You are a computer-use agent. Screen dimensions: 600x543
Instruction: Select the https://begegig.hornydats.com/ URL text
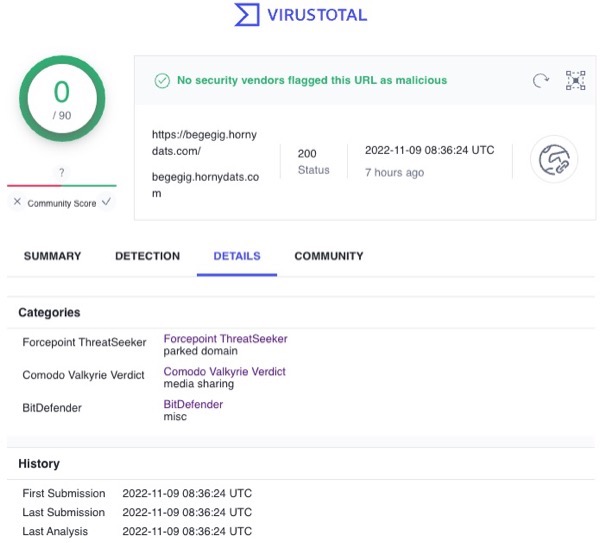(204, 143)
